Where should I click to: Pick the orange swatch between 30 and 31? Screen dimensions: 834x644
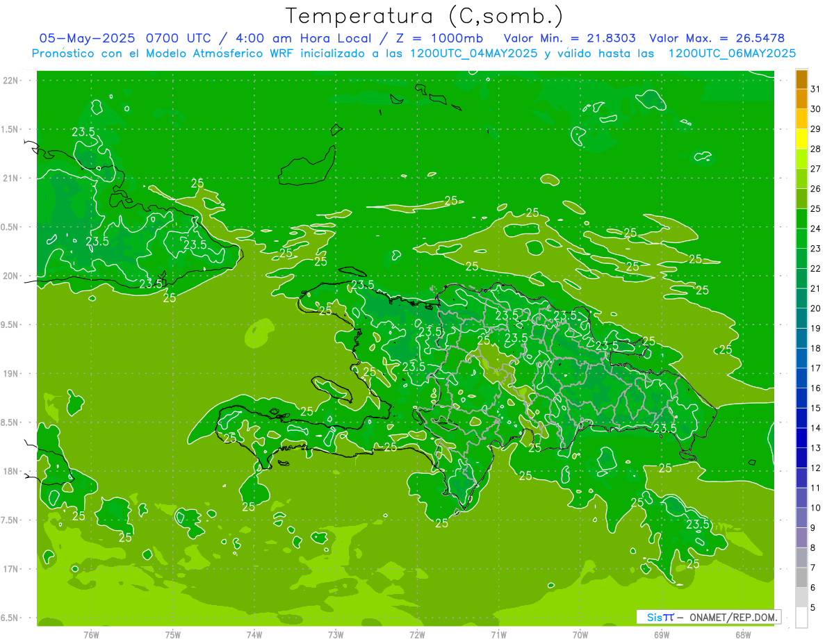[801, 99]
